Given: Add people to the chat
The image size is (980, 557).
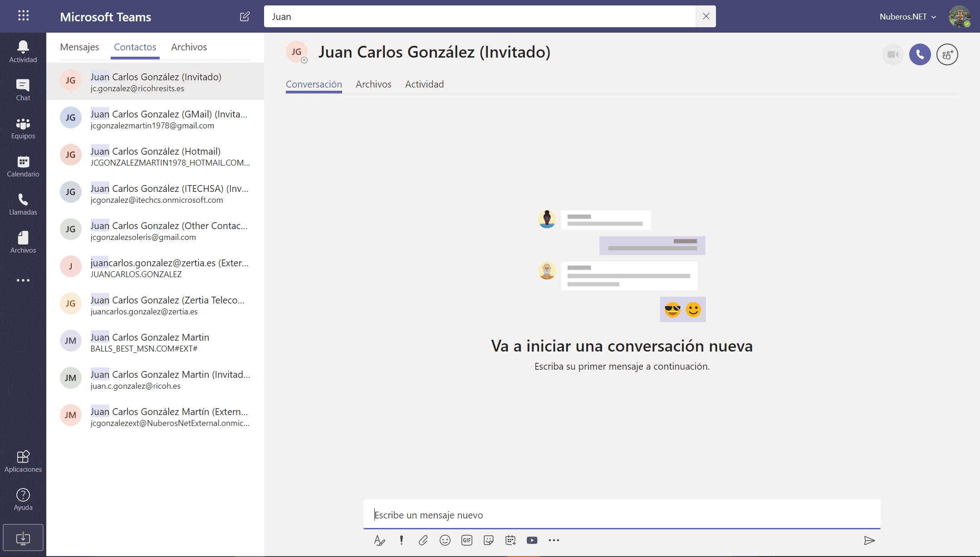Looking at the screenshot, I should click(947, 54).
